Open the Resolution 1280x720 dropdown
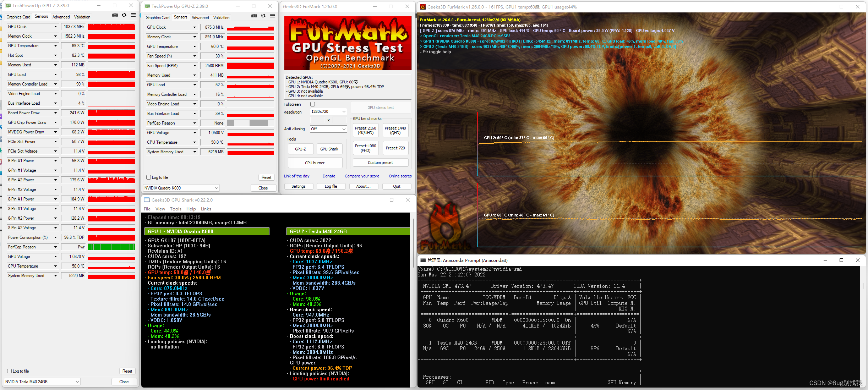Viewport: 868px width, 390px height. pyautogui.click(x=328, y=112)
